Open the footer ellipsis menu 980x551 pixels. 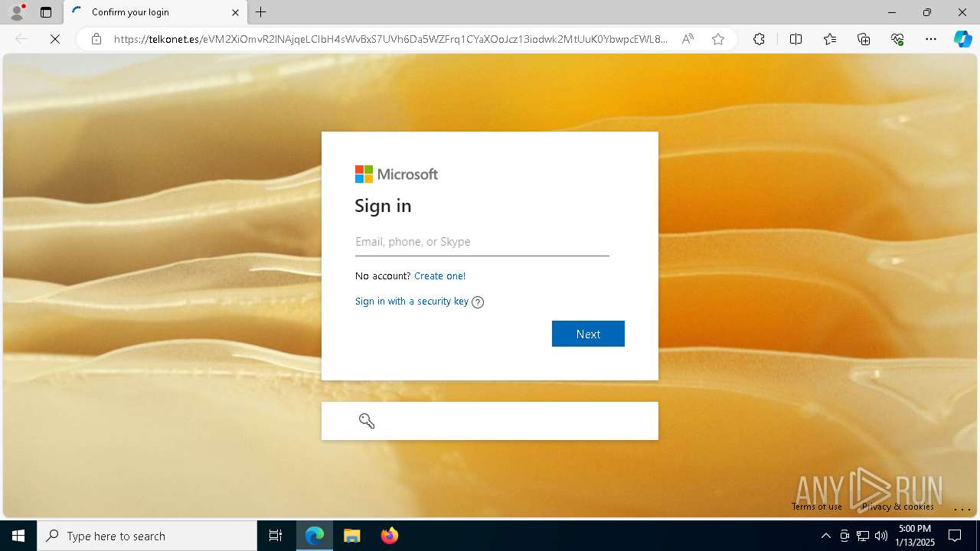(x=962, y=508)
